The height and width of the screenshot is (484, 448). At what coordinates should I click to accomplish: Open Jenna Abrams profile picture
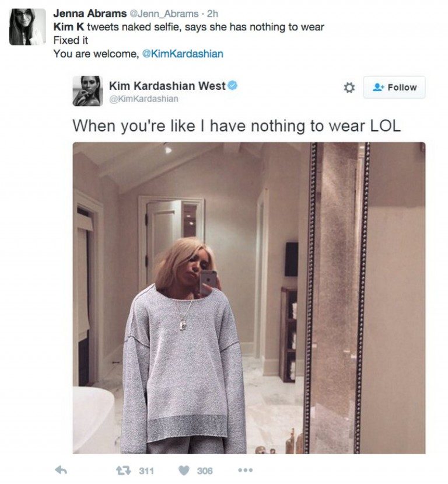(x=27, y=27)
